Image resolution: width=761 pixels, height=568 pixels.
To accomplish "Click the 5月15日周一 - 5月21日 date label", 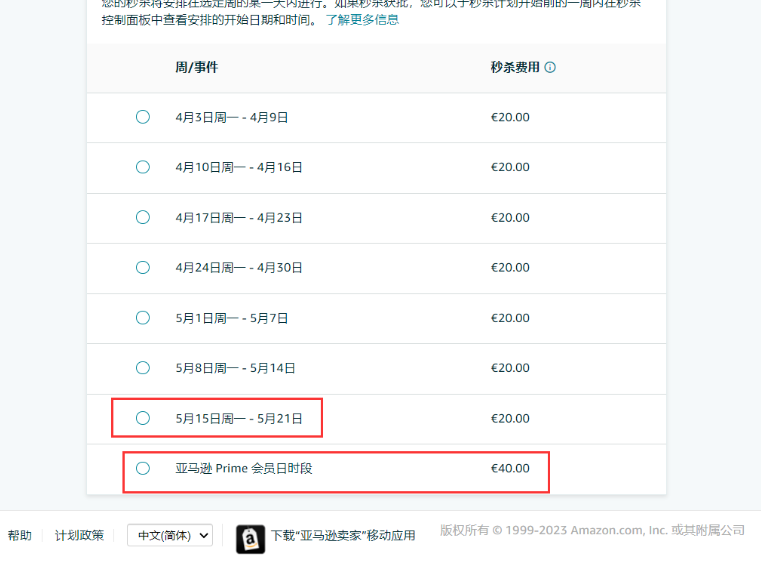I will coord(239,418).
